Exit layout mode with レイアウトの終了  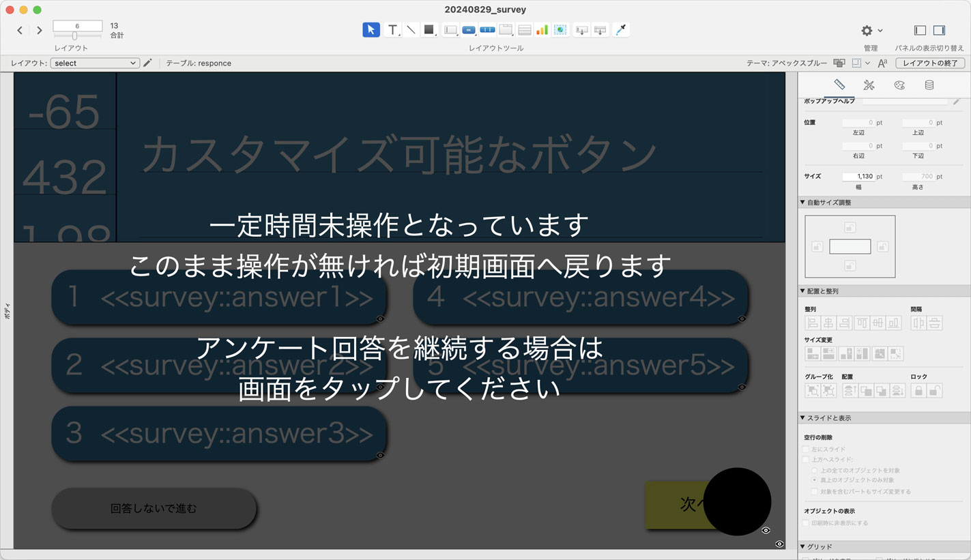point(930,63)
